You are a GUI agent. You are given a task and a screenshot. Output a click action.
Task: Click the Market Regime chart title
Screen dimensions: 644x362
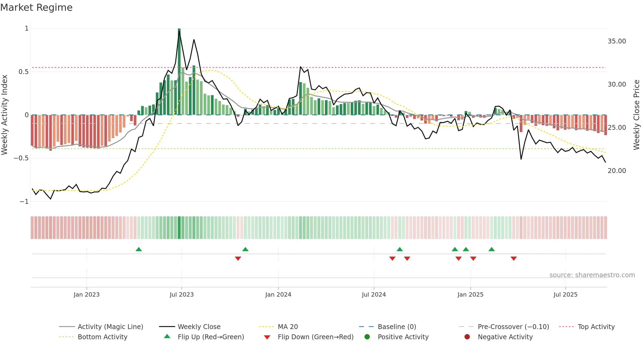point(36,8)
